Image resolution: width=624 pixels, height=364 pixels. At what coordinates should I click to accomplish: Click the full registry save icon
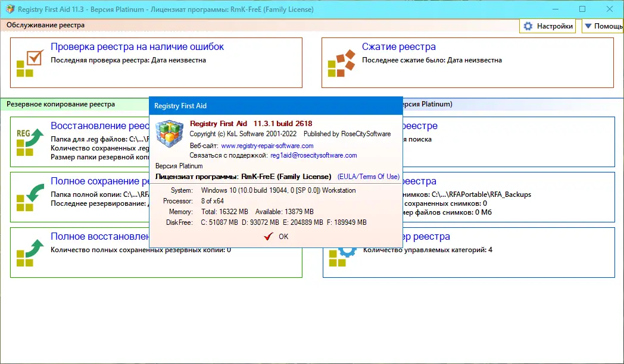coord(30,197)
